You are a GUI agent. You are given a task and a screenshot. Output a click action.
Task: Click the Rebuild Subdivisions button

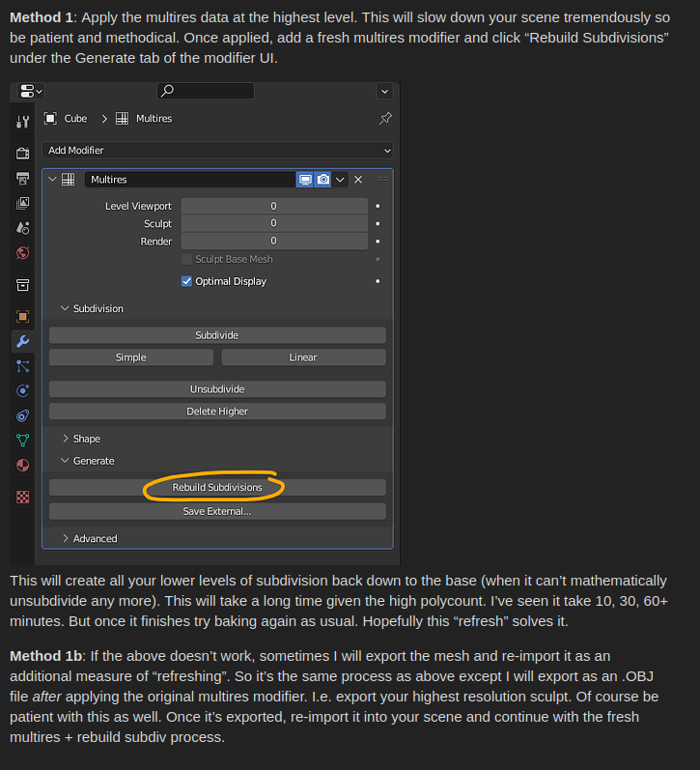pyautogui.click(x=217, y=487)
